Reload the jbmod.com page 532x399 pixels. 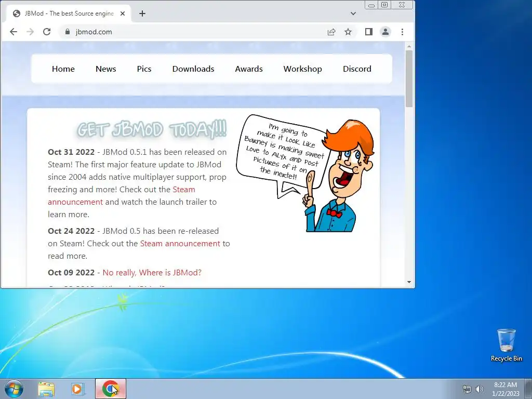click(47, 32)
